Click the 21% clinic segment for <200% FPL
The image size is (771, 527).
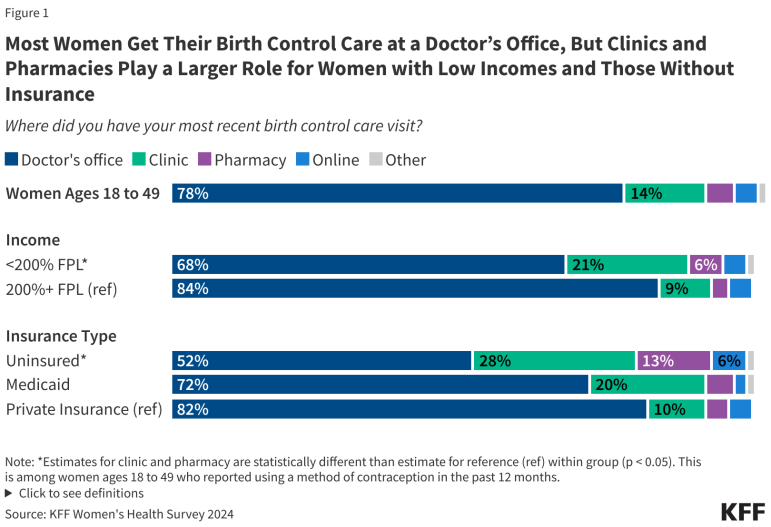coord(626,264)
